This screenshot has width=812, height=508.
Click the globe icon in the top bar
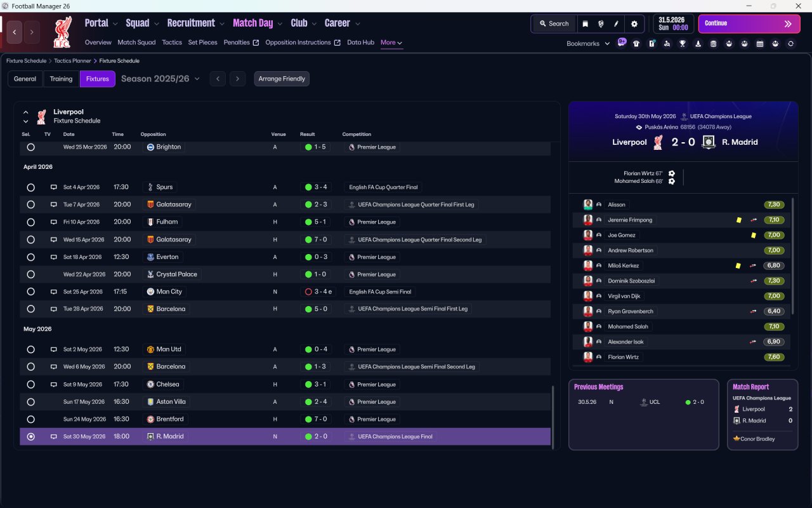[601, 23]
